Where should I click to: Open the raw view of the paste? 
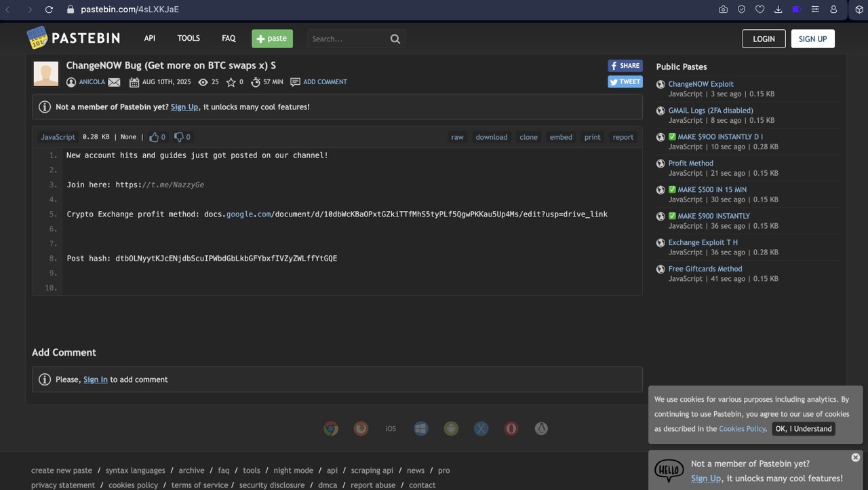pos(457,137)
